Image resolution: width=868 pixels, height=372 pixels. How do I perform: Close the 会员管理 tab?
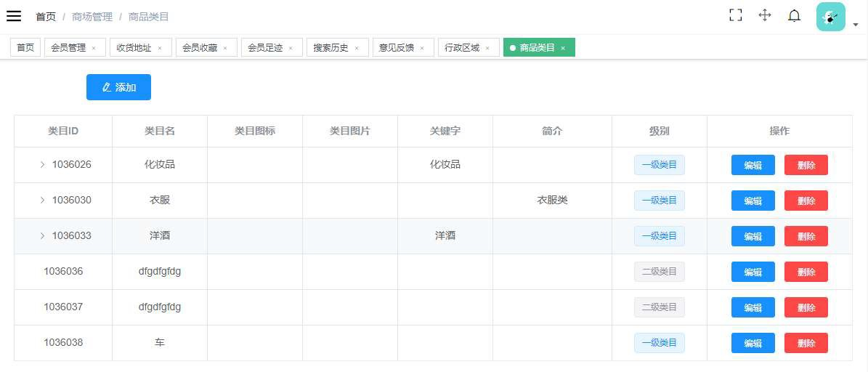pyautogui.click(x=94, y=48)
